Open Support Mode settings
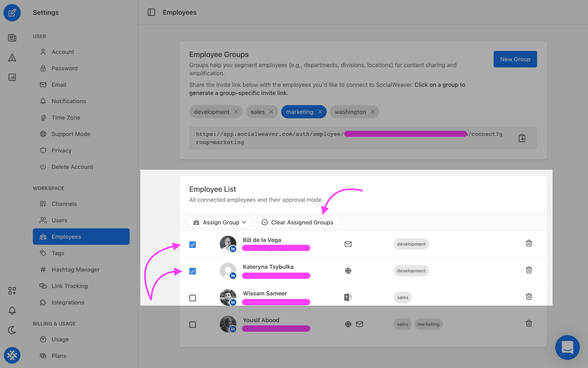Screen dimensions: 588x368 [x=81, y=134]
